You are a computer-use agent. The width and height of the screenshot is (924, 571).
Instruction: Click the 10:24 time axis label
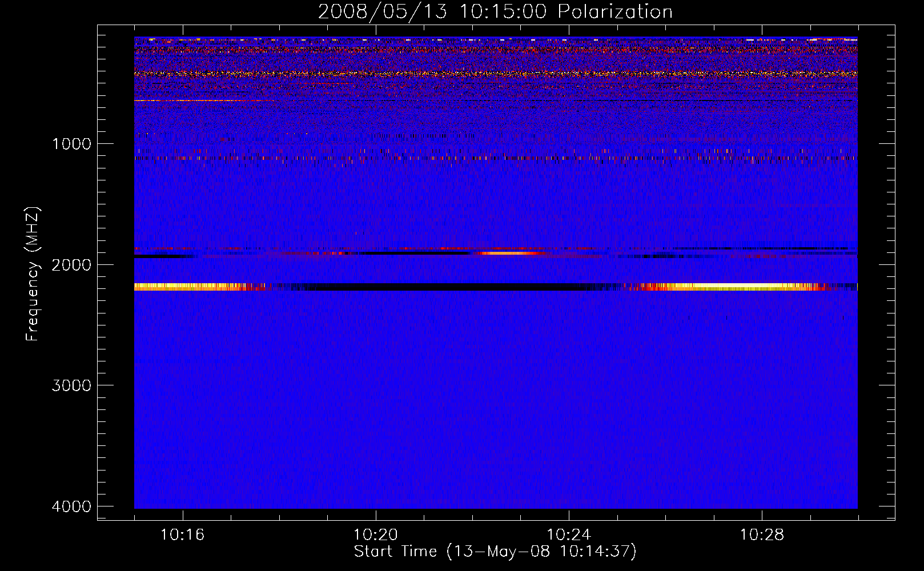[568, 535]
